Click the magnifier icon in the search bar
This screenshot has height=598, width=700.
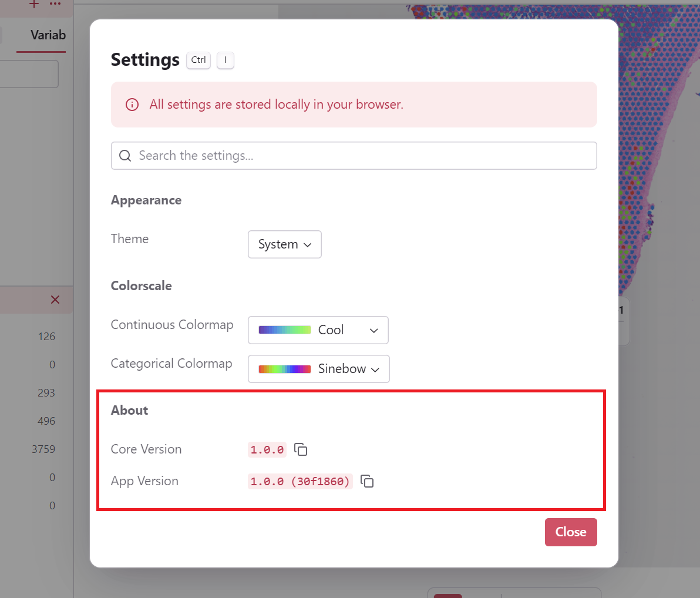(124, 155)
